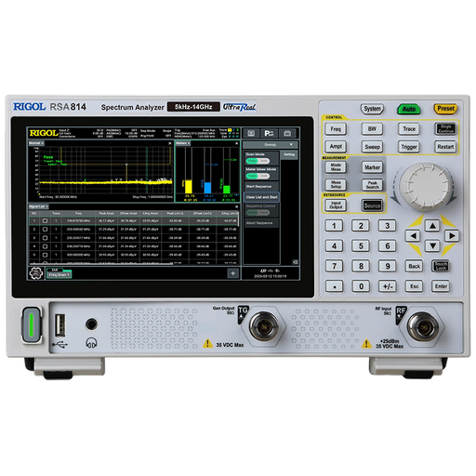Viewport: 476px width, 476px height.
Task: Open the Setting side tab
Action: tap(289, 154)
